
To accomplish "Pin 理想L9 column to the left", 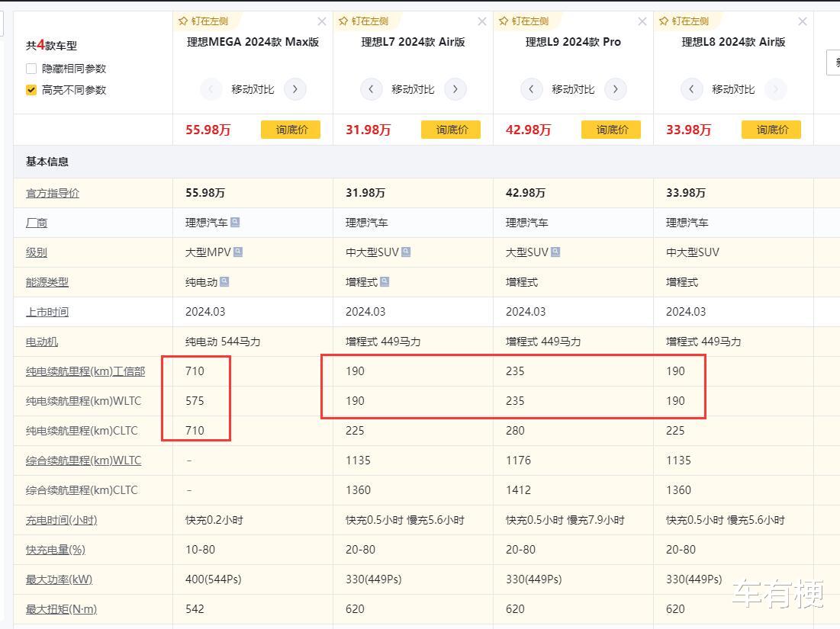I will (x=523, y=21).
